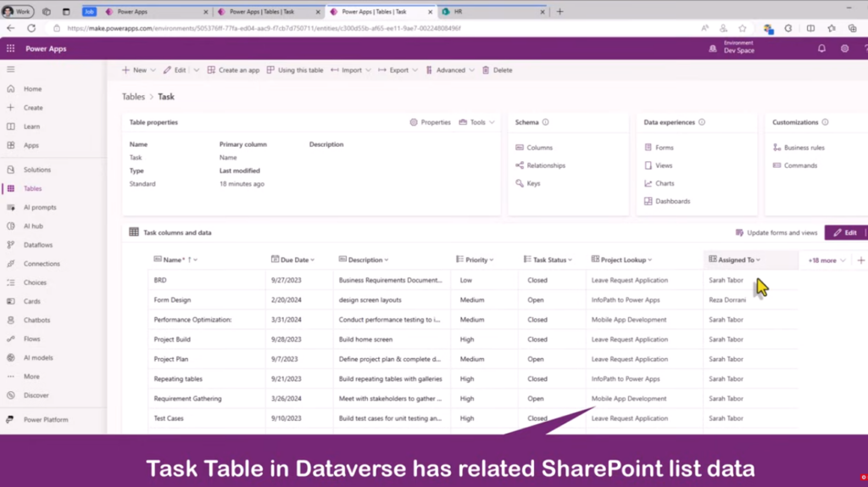
Task: Open Chatbots in the sidebar
Action: click(36, 320)
